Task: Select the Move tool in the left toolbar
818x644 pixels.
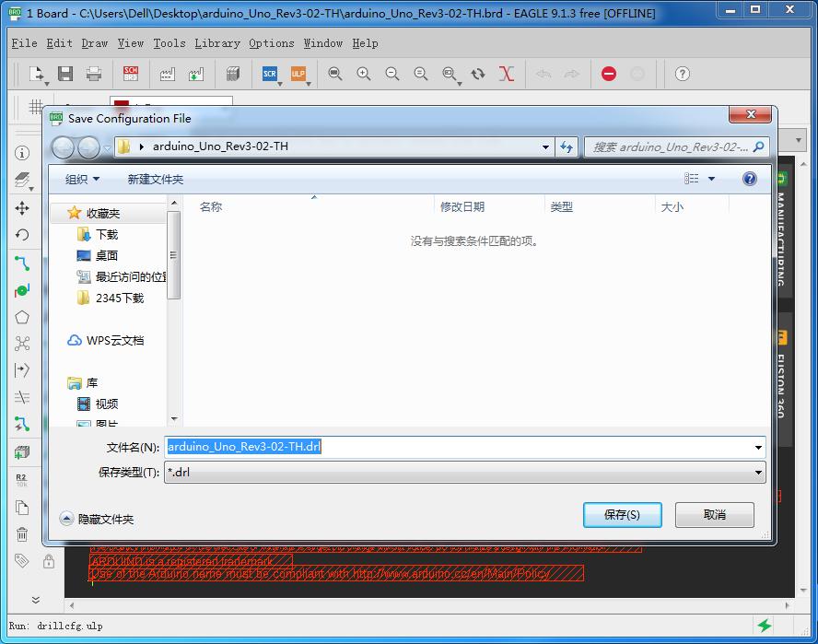Action: (23, 208)
